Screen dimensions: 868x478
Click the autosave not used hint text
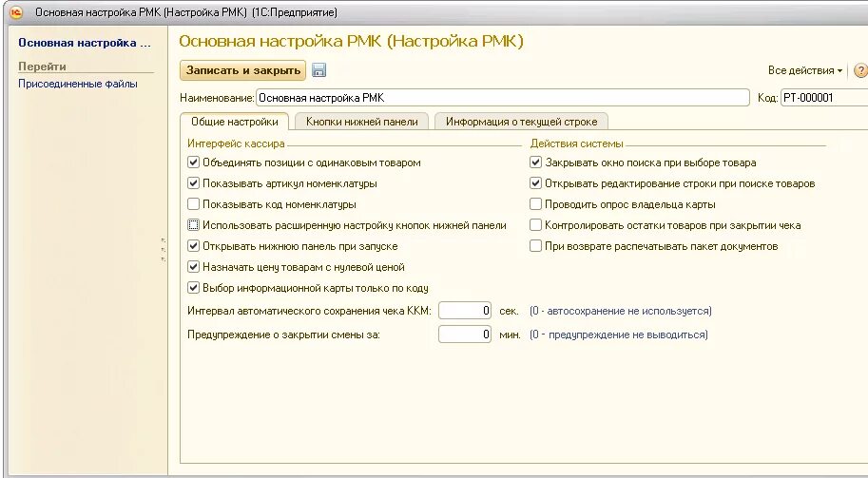[621, 311]
